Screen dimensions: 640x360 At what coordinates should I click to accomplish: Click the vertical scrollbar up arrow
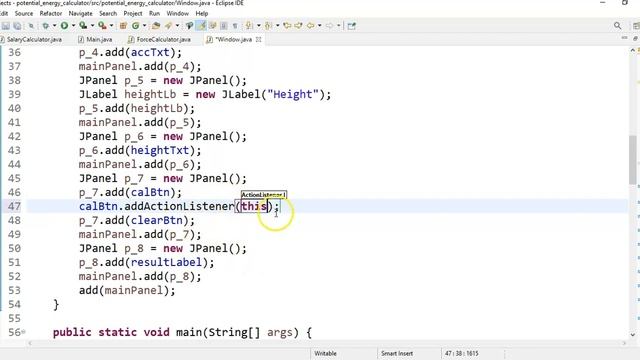(633, 50)
